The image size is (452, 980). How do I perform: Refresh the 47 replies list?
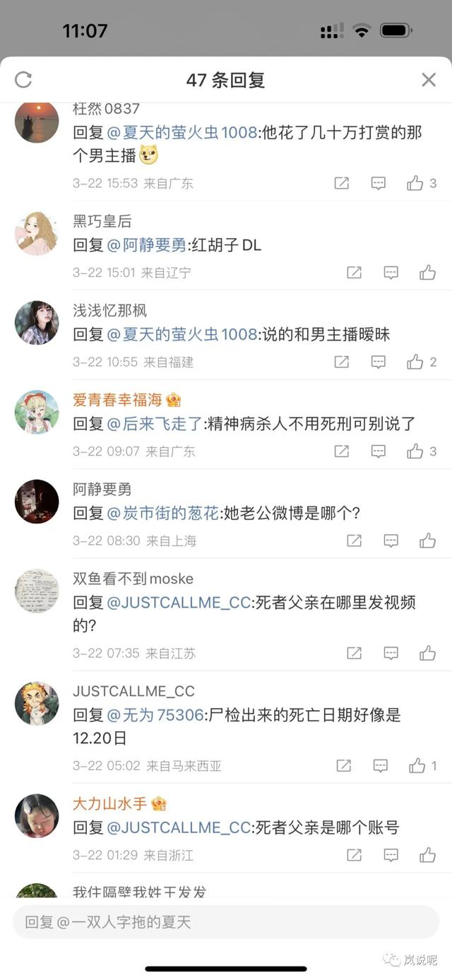[x=23, y=80]
